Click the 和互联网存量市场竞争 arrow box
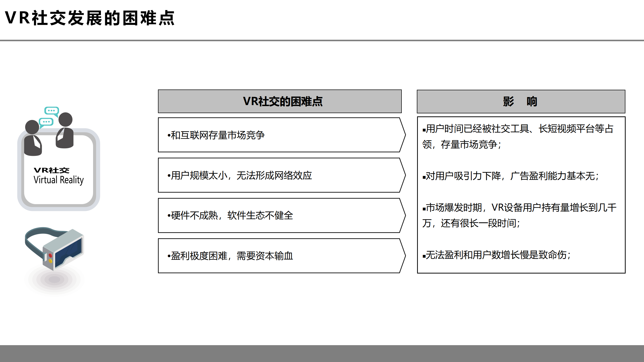 pos(282,135)
